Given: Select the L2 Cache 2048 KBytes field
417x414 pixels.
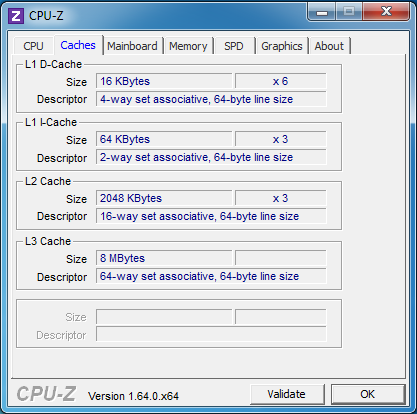Looking at the screenshot, I should click(x=164, y=198).
